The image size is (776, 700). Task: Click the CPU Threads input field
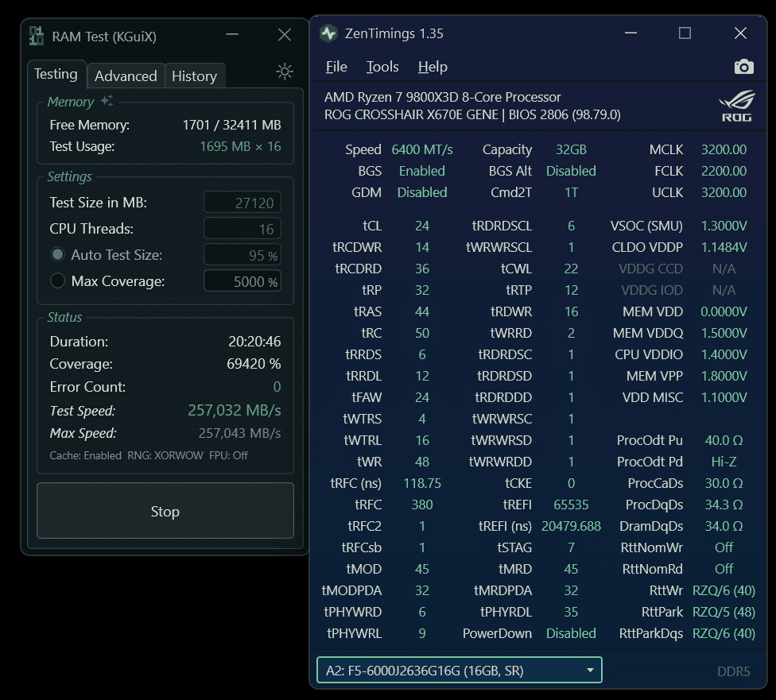point(242,229)
